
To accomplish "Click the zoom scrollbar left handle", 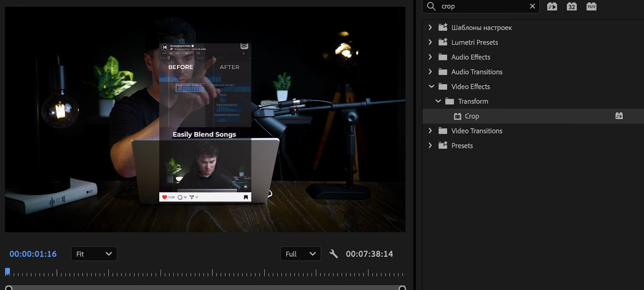I will (9, 288).
